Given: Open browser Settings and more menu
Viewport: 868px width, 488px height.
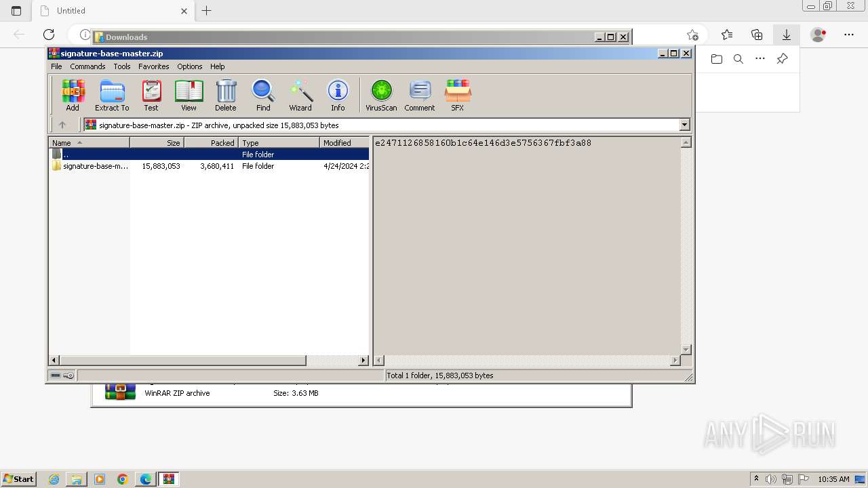Looking at the screenshot, I should coord(849,35).
